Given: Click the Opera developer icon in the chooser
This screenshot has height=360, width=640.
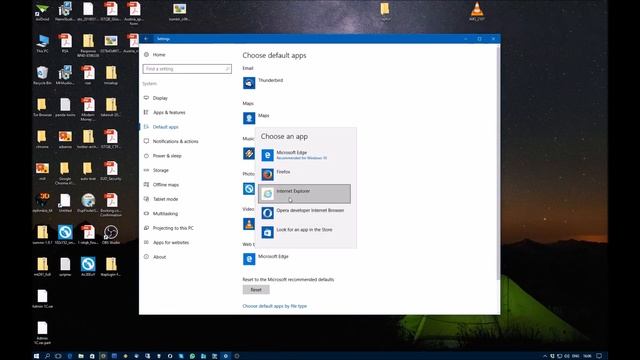Looking at the screenshot, I should coord(267,213).
